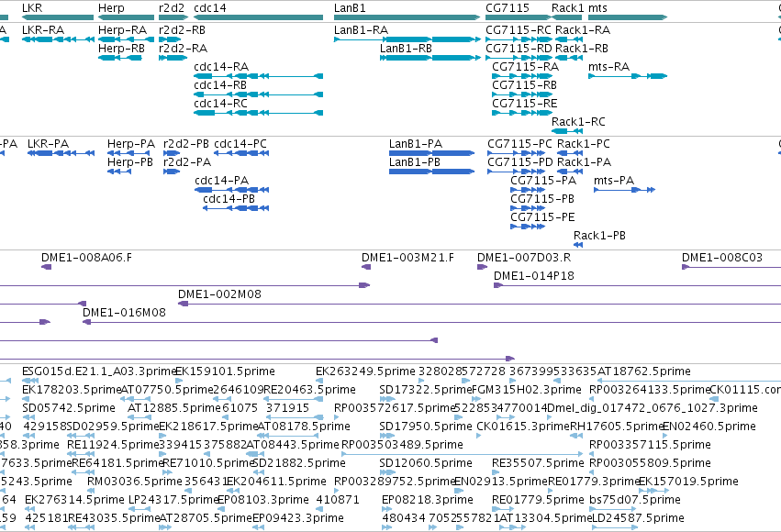Click the EK263249.5prime label
The height and width of the screenshot is (532, 781).
point(365,371)
